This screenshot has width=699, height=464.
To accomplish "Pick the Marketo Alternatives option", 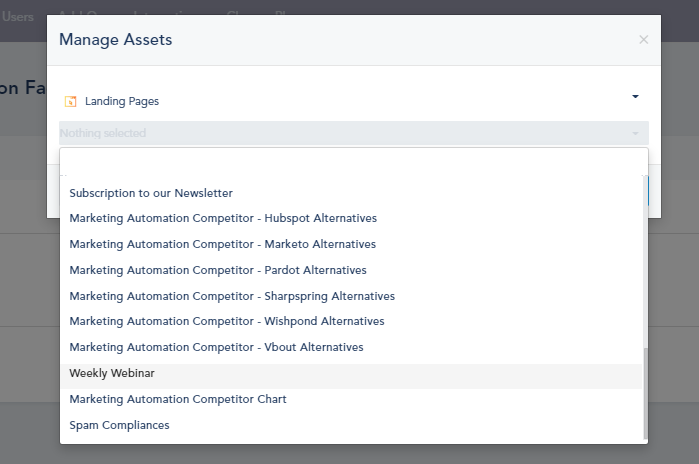I will point(222,244).
